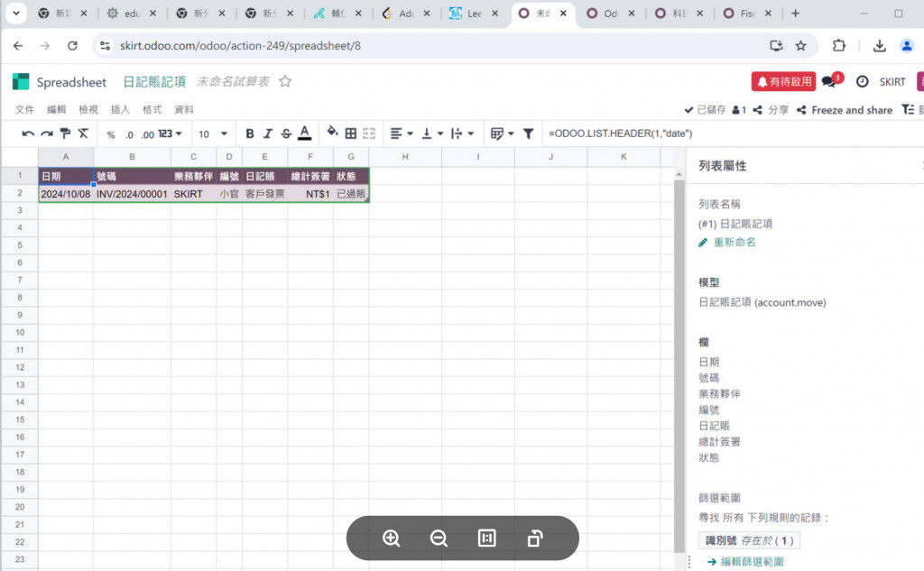Format cell as percent
Screen dimensions: 924x571
[111, 134]
